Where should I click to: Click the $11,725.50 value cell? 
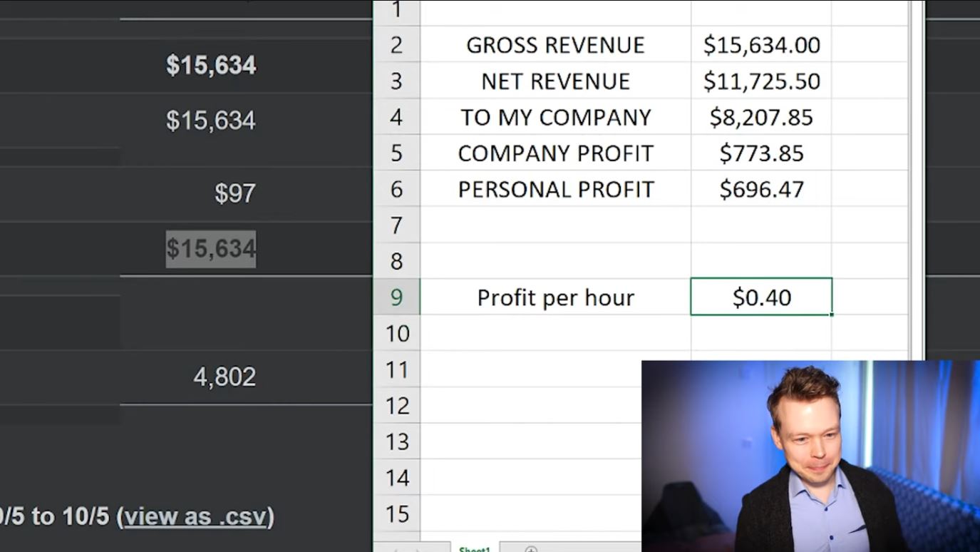[761, 81]
